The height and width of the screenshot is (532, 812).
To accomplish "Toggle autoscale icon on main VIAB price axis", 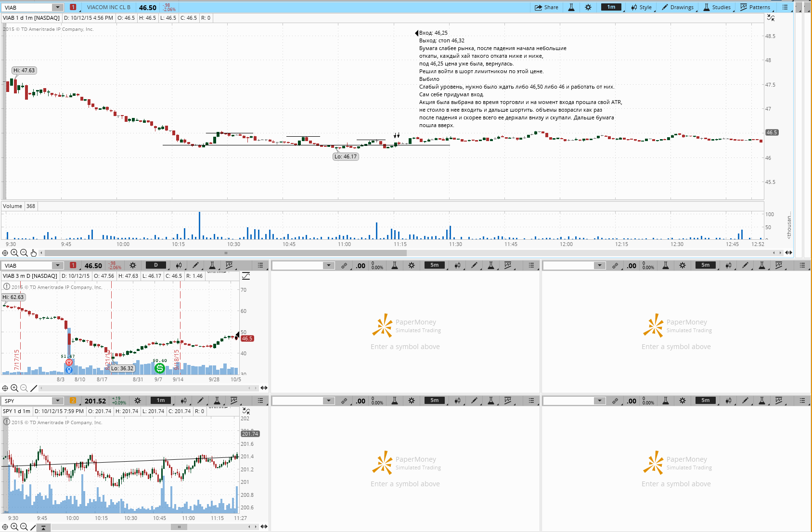I will click(771, 18).
